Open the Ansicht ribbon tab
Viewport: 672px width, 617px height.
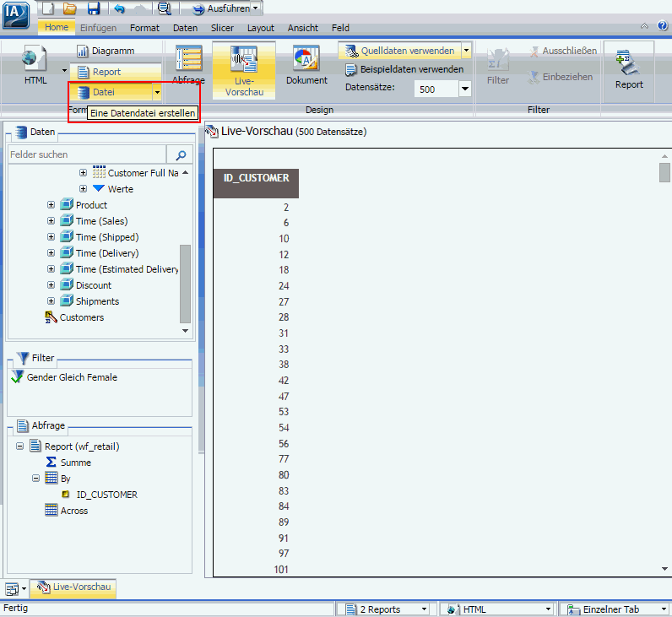pyautogui.click(x=302, y=28)
